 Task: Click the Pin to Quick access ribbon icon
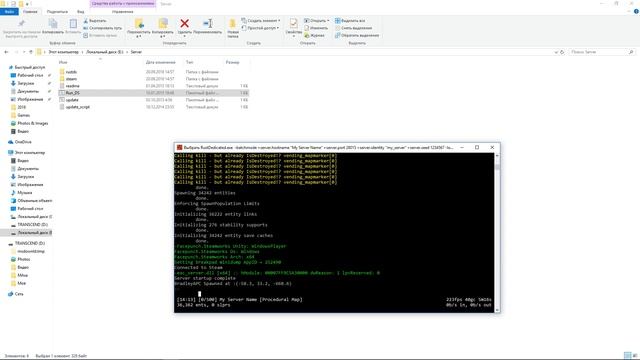tap(21, 24)
